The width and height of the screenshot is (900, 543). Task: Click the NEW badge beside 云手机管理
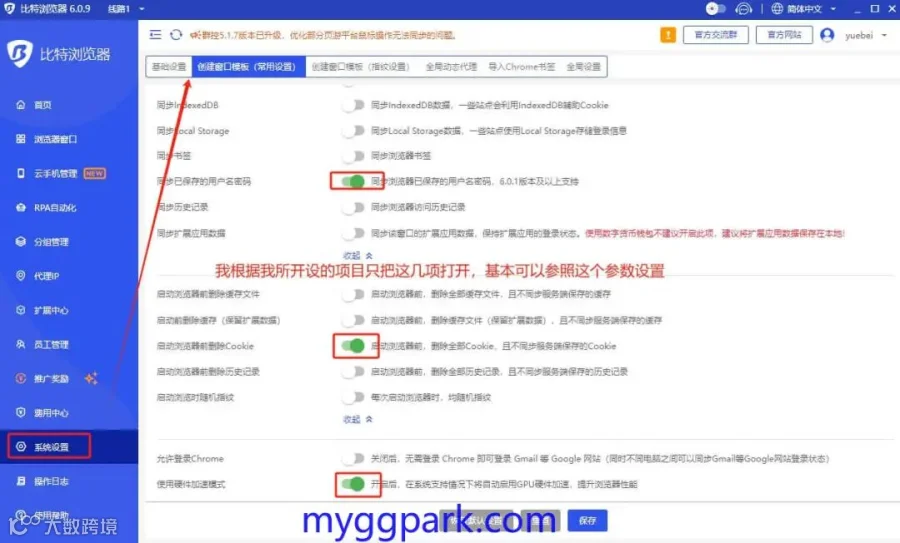coord(95,173)
